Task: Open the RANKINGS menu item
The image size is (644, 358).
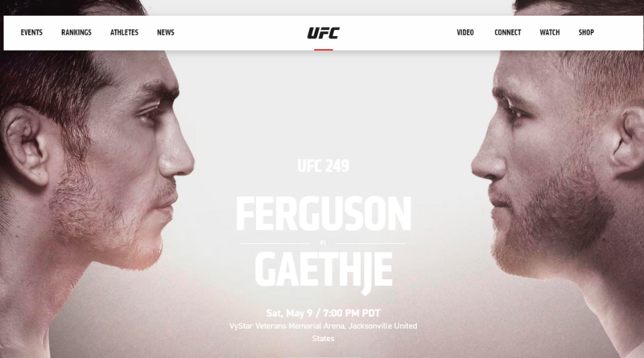Action: [76, 32]
